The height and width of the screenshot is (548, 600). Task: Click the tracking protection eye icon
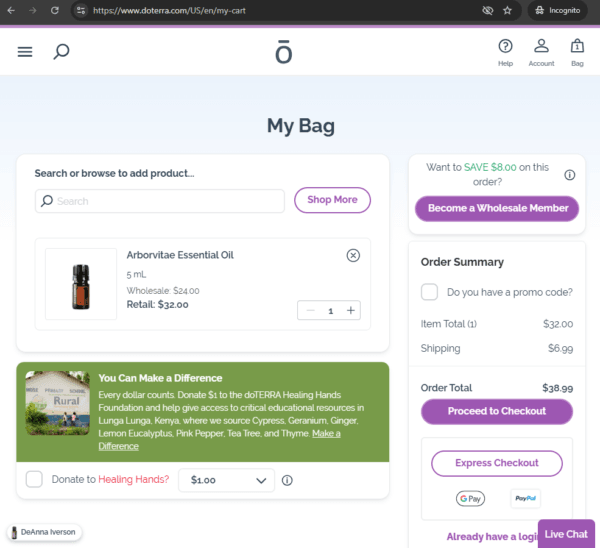(x=488, y=10)
